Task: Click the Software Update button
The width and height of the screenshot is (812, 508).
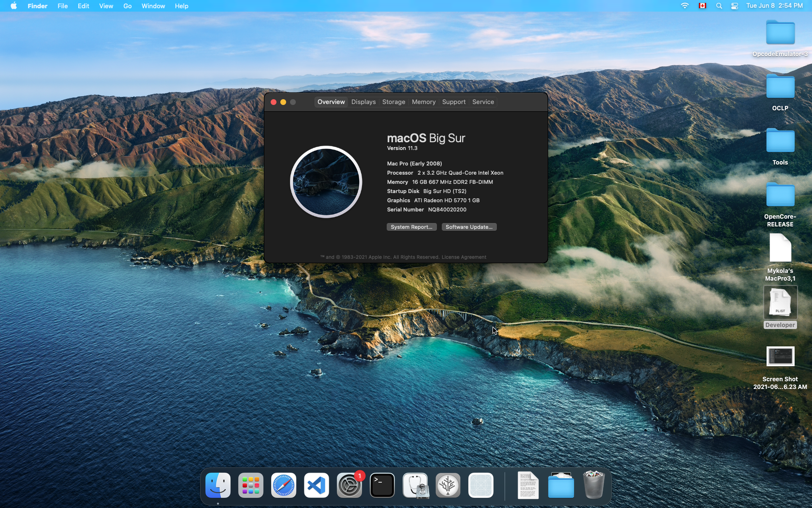Action: (x=469, y=227)
